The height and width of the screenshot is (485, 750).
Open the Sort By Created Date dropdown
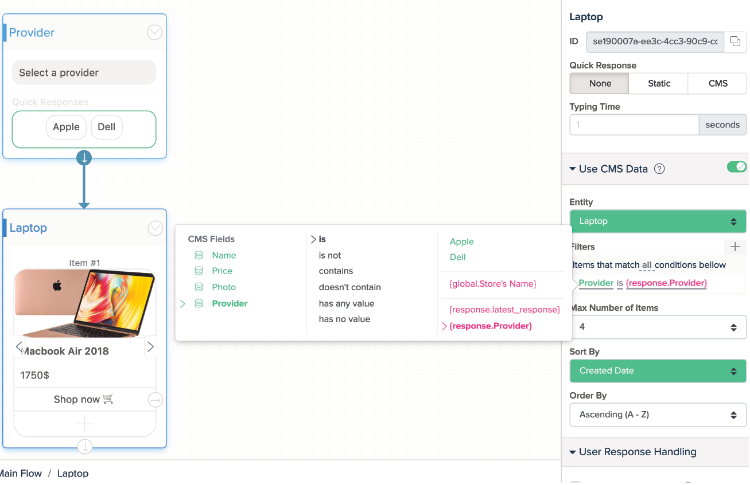(x=657, y=371)
